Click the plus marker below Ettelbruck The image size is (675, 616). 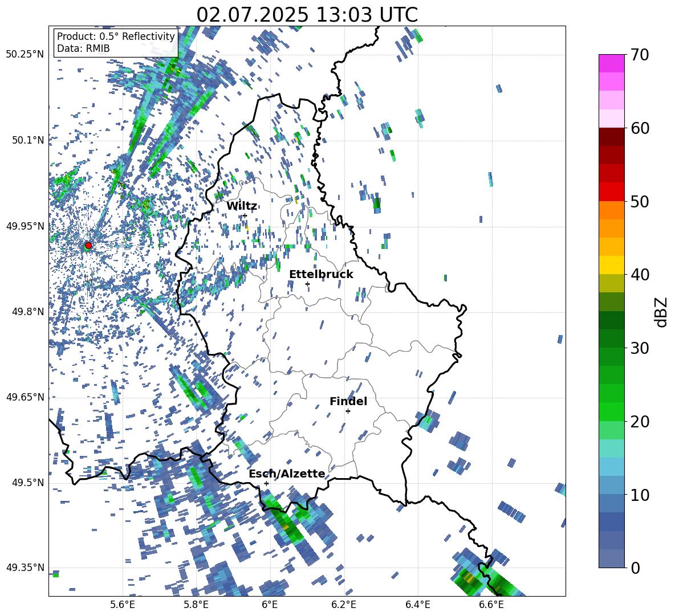(307, 284)
